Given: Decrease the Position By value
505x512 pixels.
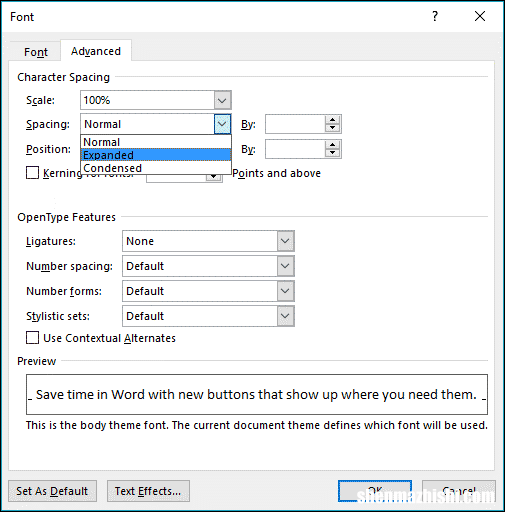Looking at the screenshot, I should click(x=332, y=153).
